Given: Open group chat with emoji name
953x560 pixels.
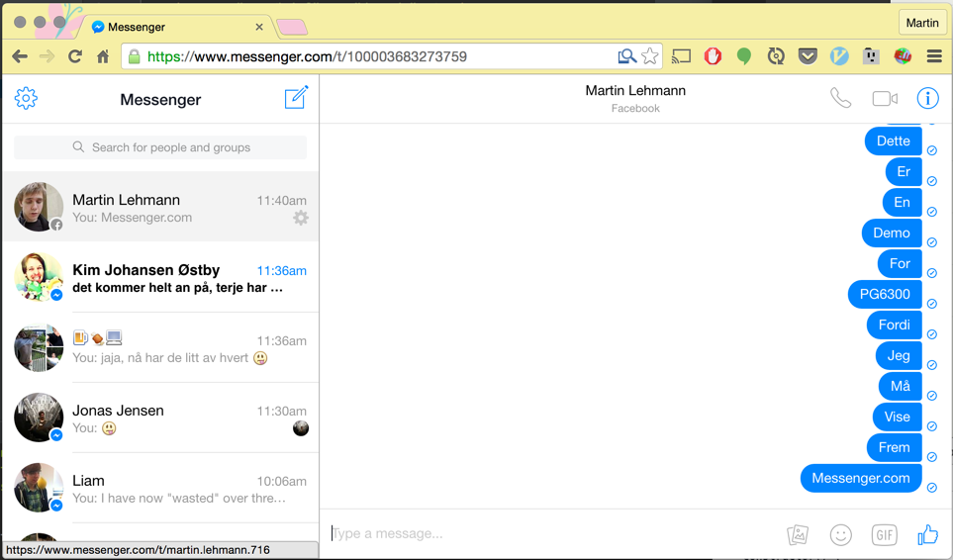Looking at the screenshot, I should (160, 347).
